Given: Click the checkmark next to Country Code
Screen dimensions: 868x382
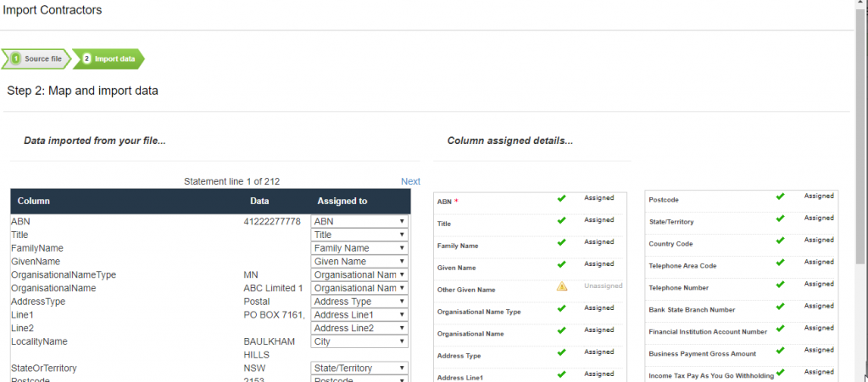Looking at the screenshot, I should (x=780, y=241).
